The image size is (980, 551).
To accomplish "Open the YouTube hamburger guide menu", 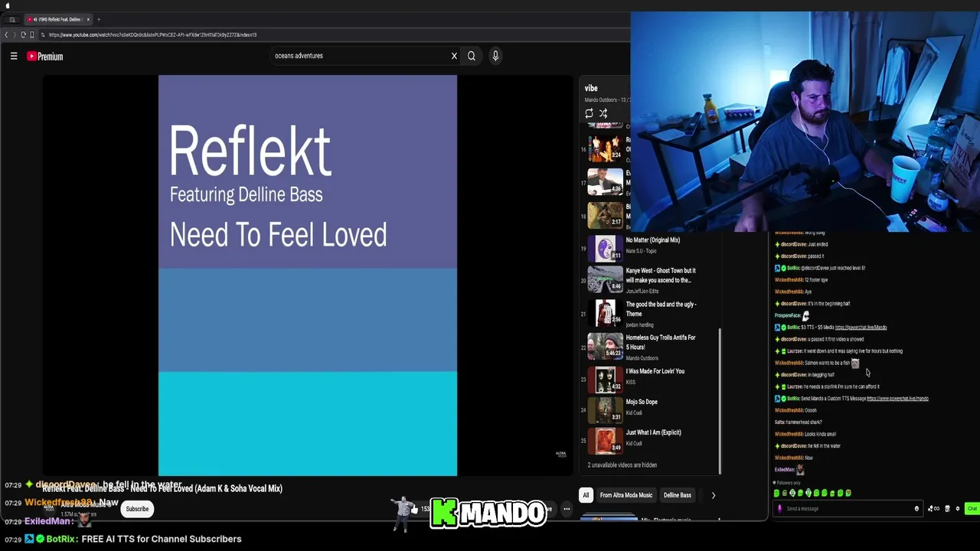I will pos(14,56).
